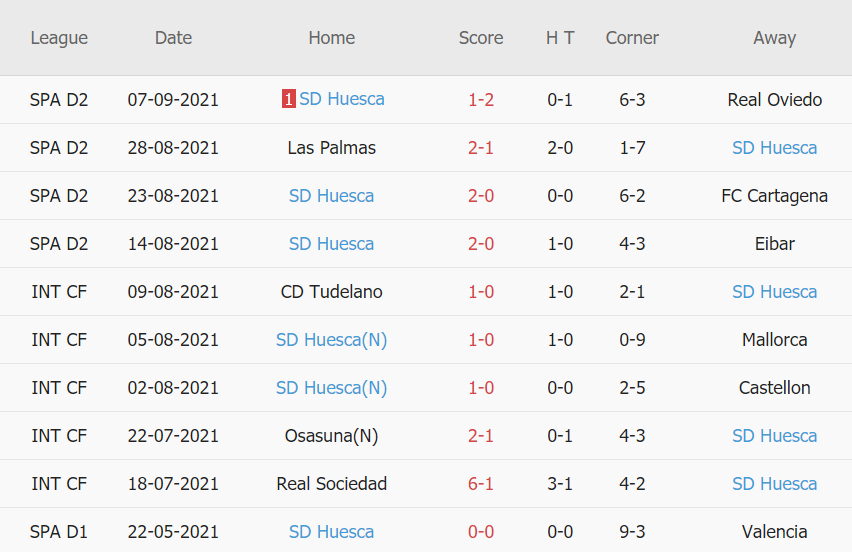Open the 1-2 score against Real Oviedo
Viewport: 852px width, 552px height.
(481, 100)
